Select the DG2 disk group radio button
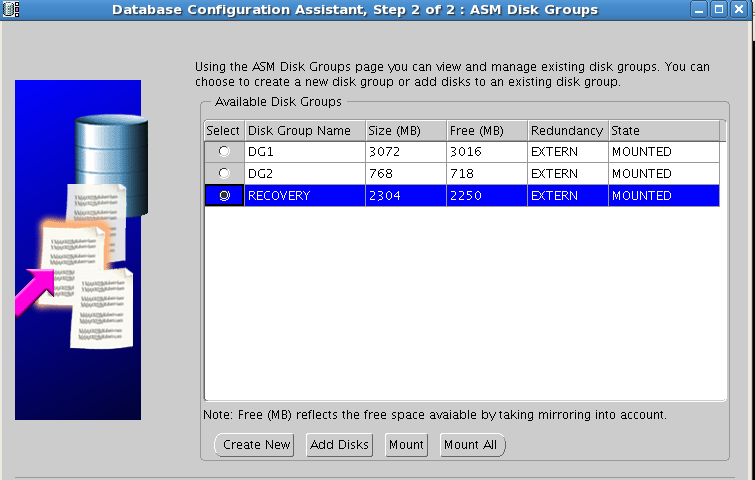 [224, 173]
